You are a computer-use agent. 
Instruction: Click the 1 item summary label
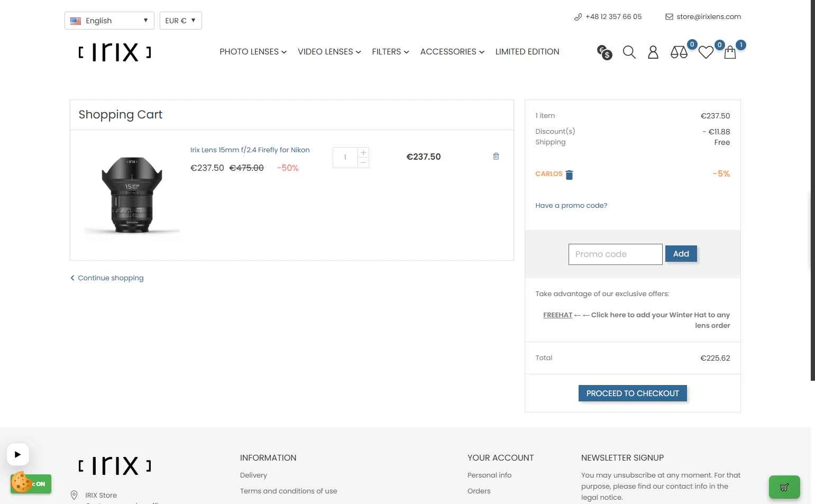pos(545,116)
